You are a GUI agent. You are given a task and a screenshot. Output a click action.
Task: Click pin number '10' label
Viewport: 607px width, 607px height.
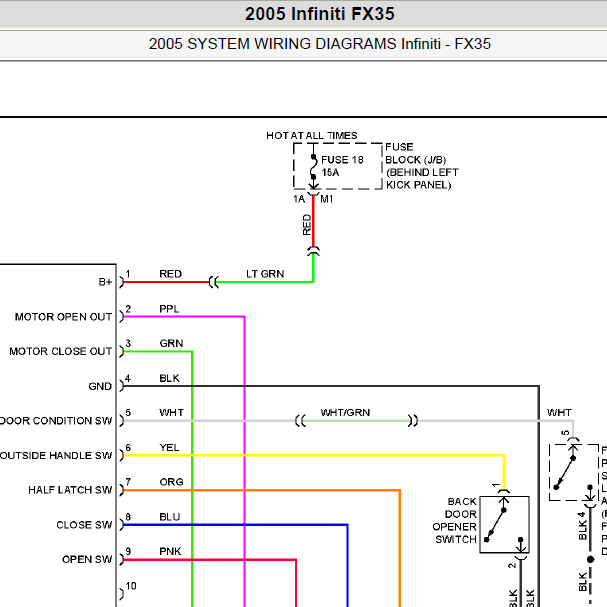[x=131, y=586]
